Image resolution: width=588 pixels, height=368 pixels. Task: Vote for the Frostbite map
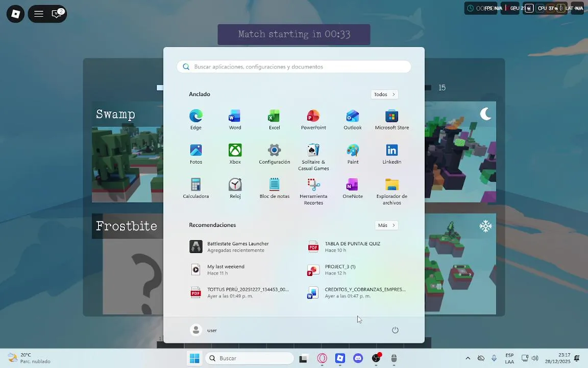pyautogui.click(x=128, y=264)
